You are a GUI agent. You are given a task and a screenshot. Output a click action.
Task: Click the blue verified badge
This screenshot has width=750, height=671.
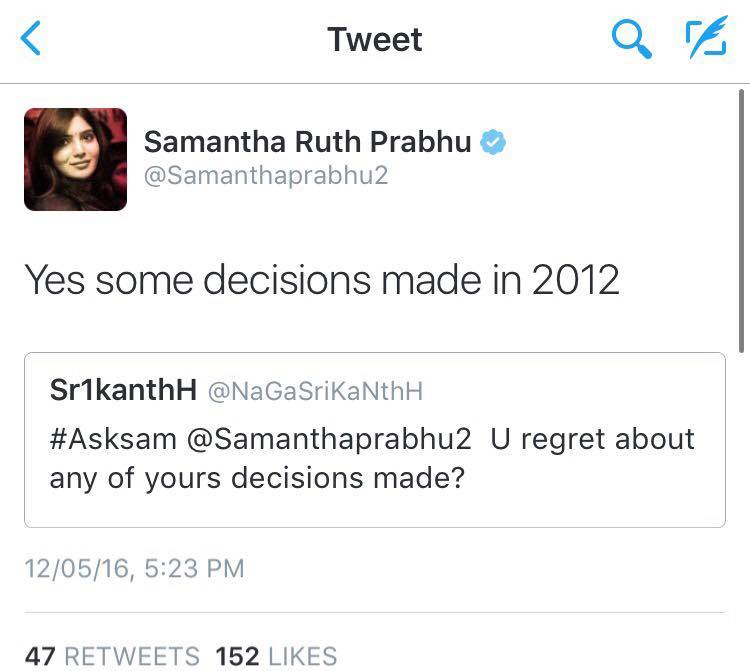coord(493,142)
